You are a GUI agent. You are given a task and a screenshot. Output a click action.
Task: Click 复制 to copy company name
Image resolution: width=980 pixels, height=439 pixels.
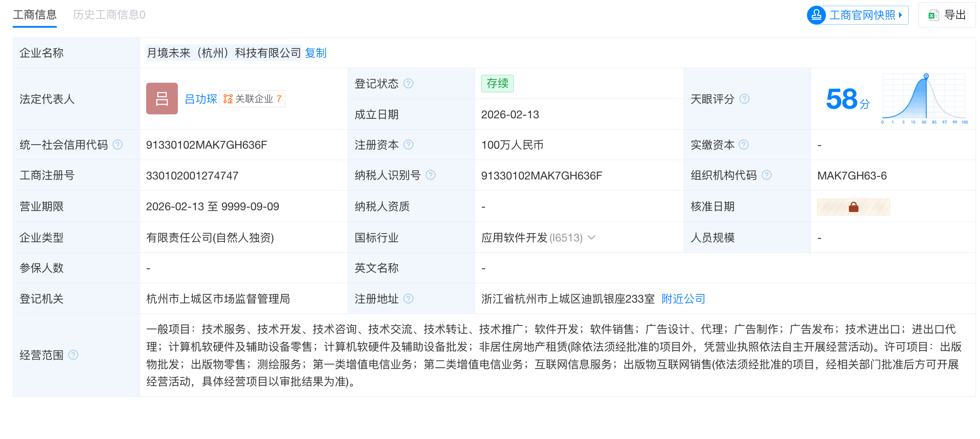point(316,53)
